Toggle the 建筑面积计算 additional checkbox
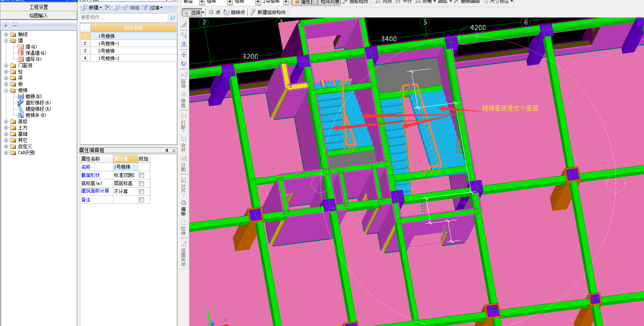The width and height of the screenshot is (644, 326). click(x=142, y=192)
